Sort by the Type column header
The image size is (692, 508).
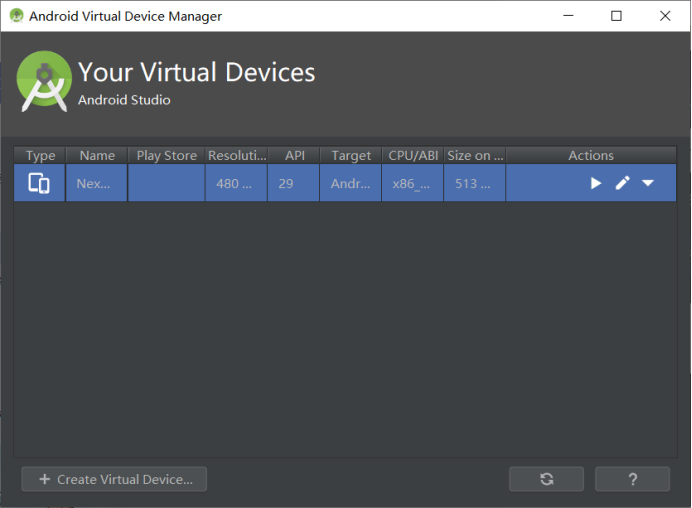coord(40,155)
